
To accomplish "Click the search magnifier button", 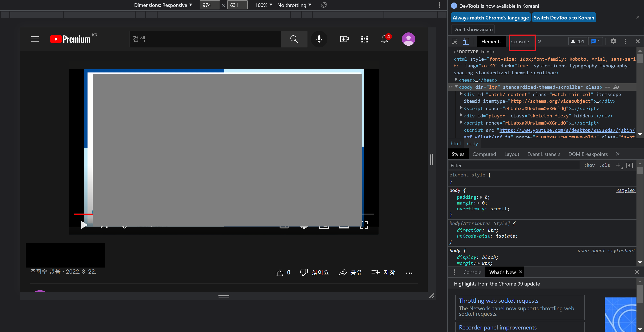I will click(x=294, y=39).
